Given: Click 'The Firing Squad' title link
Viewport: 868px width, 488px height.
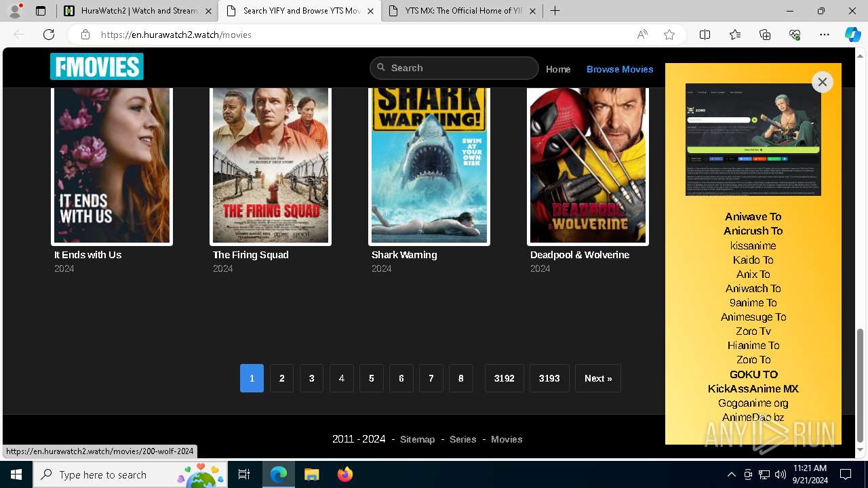Looking at the screenshot, I should point(251,255).
